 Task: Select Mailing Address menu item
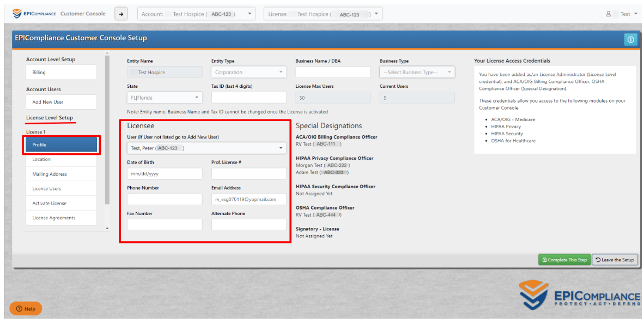tap(61, 174)
